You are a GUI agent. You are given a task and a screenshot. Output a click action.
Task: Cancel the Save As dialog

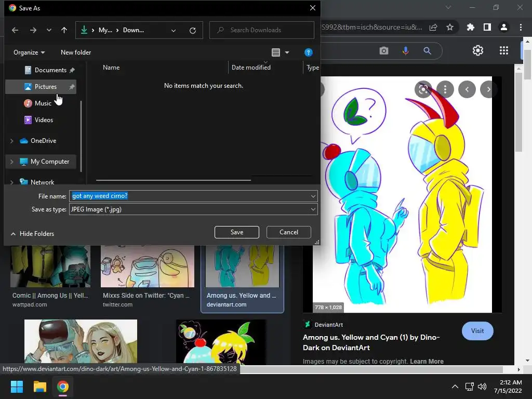point(289,232)
